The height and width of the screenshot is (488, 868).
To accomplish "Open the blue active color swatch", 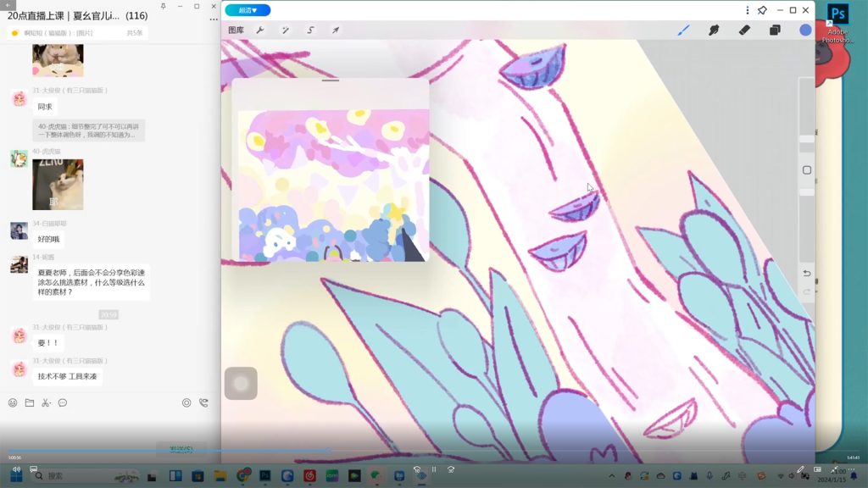I will coord(805,30).
